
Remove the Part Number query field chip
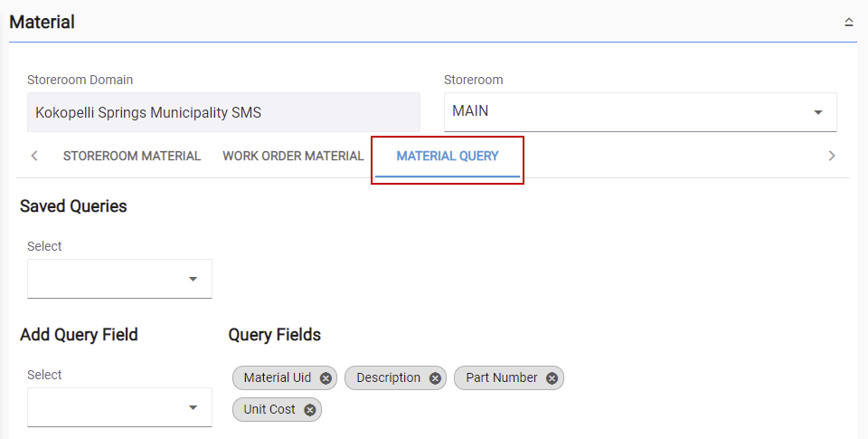click(x=552, y=378)
